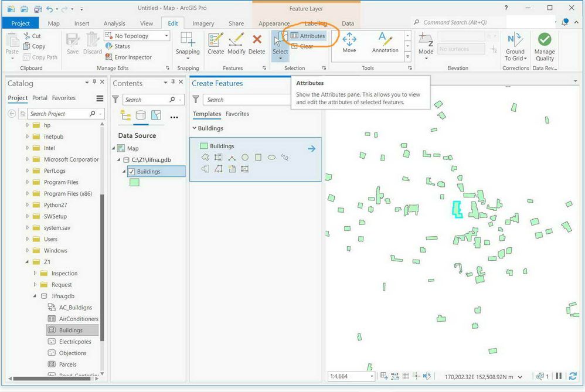Click the Cut tool in Clipboard group

click(x=32, y=36)
